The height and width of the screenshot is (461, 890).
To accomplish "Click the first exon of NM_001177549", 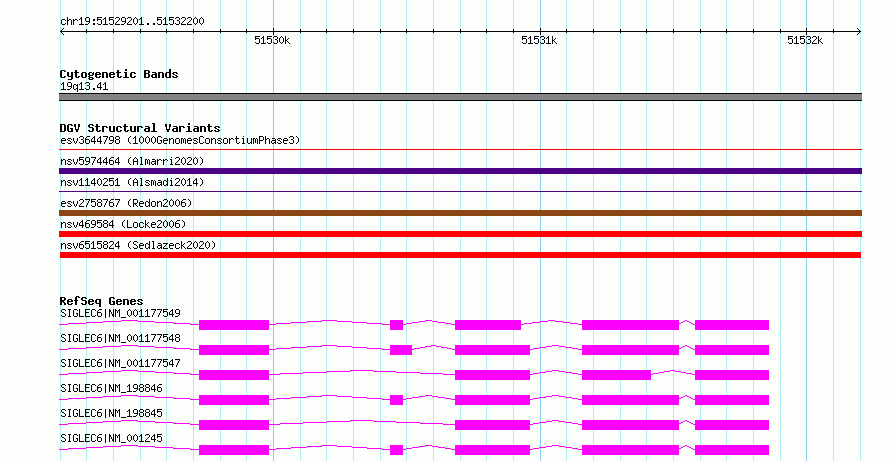I will (x=234, y=325).
